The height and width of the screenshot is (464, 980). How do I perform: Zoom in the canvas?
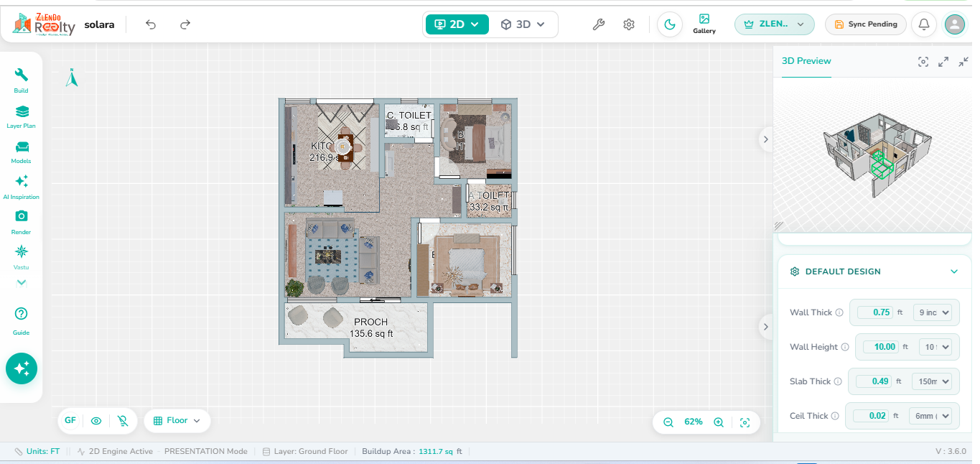coord(719,422)
